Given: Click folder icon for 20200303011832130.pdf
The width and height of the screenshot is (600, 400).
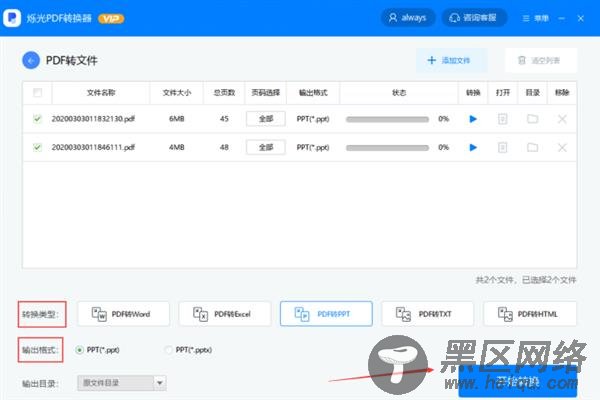Looking at the screenshot, I should click(532, 119).
